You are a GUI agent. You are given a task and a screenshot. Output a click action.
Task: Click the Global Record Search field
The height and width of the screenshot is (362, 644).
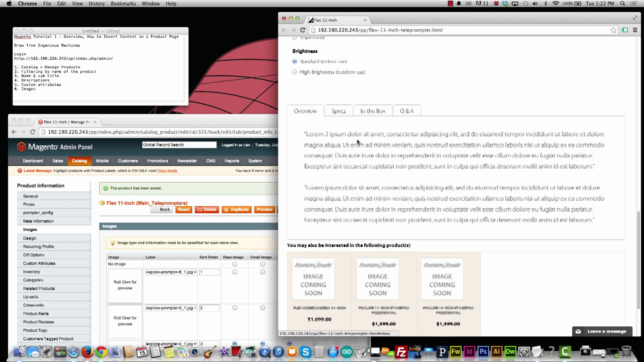click(179, 145)
